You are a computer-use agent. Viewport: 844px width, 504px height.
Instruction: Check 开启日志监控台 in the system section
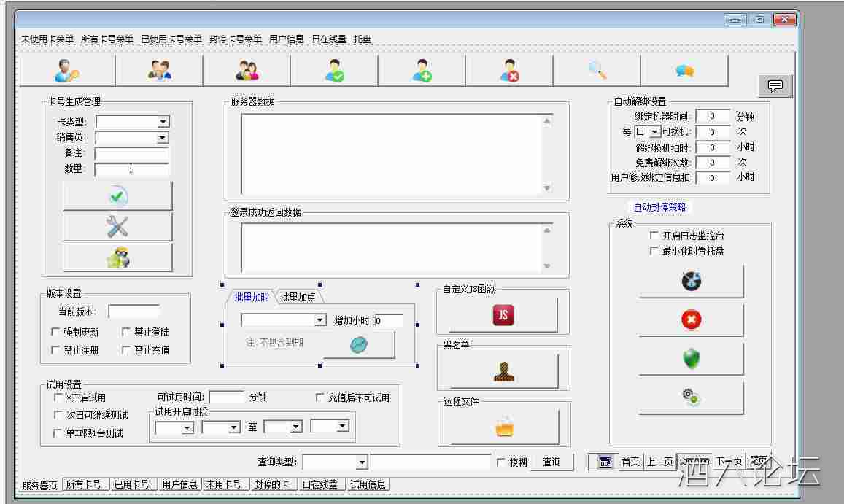click(x=654, y=236)
